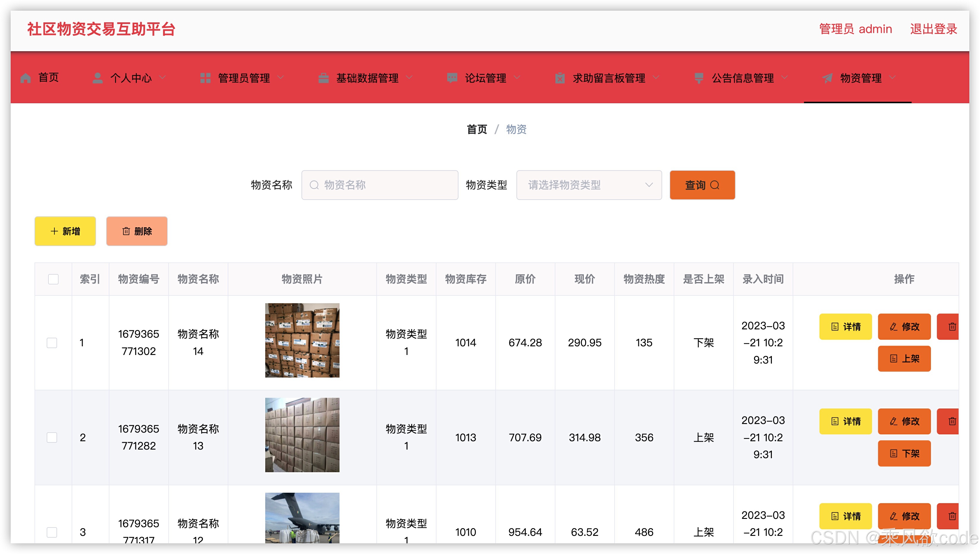Click 退出登录 to log out
980x554 pixels.
click(933, 29)
